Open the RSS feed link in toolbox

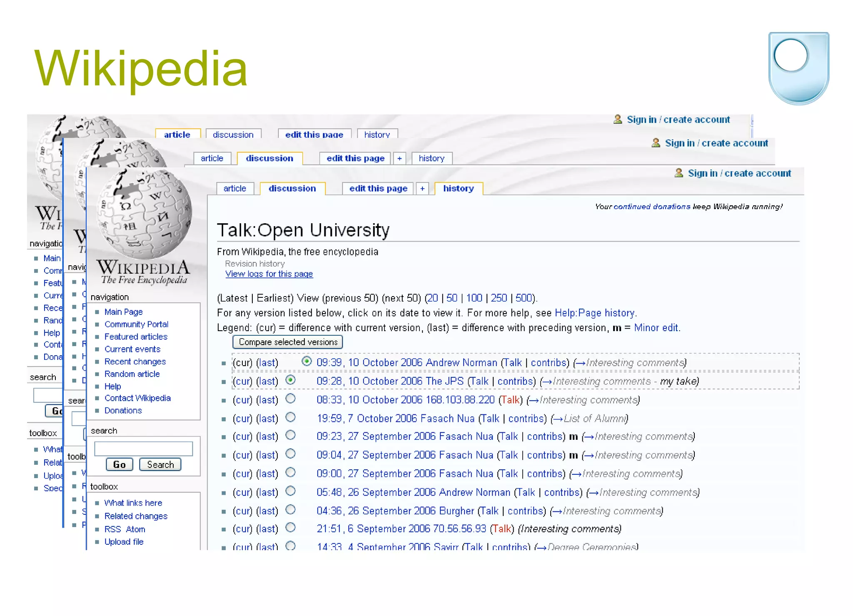coord(113,529)
